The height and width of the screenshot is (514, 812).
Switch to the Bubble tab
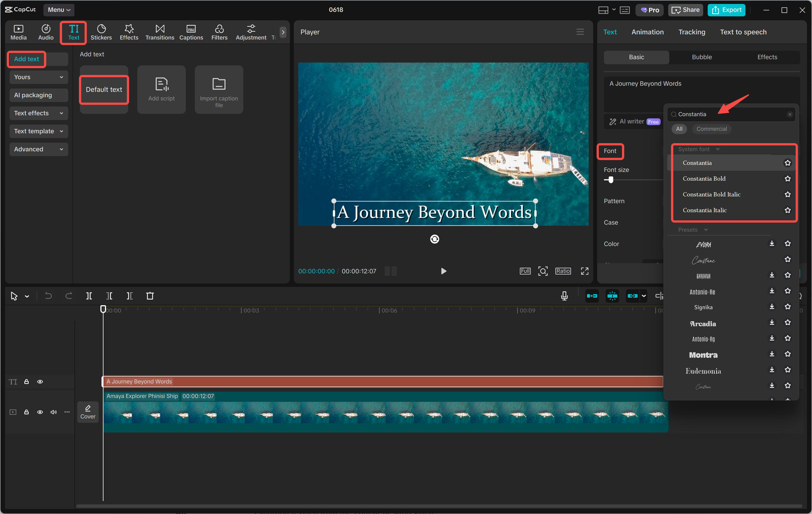pos(702,57)
